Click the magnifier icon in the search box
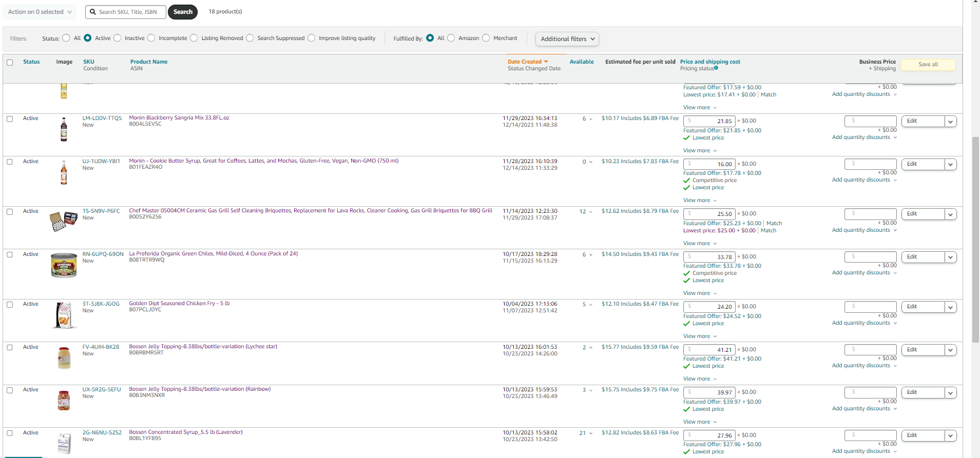 pos(93,12)
